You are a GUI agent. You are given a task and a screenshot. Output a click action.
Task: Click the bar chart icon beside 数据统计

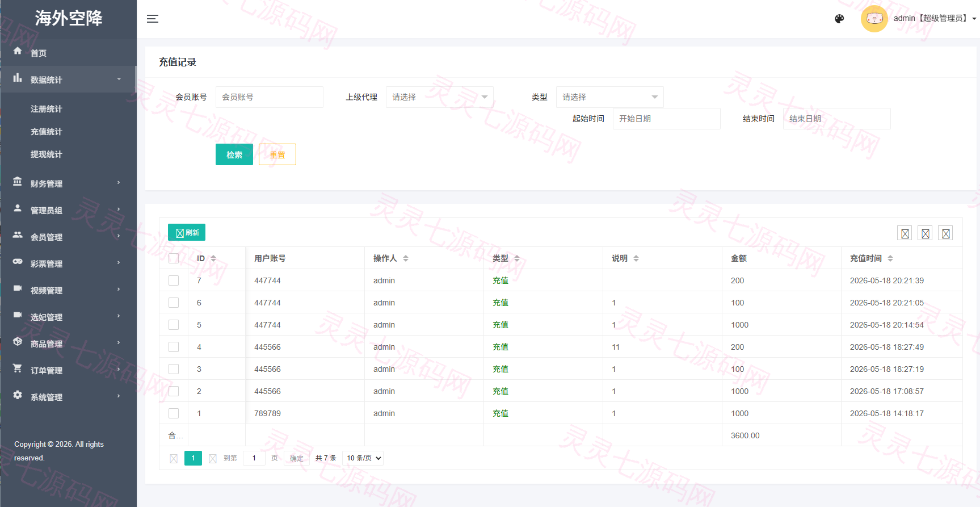tap(18, 78)
